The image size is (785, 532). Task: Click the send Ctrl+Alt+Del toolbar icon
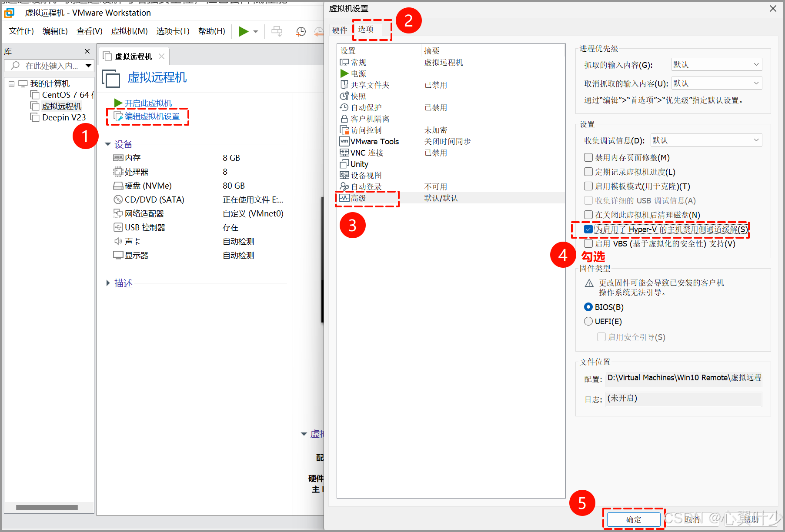point(277,31)
